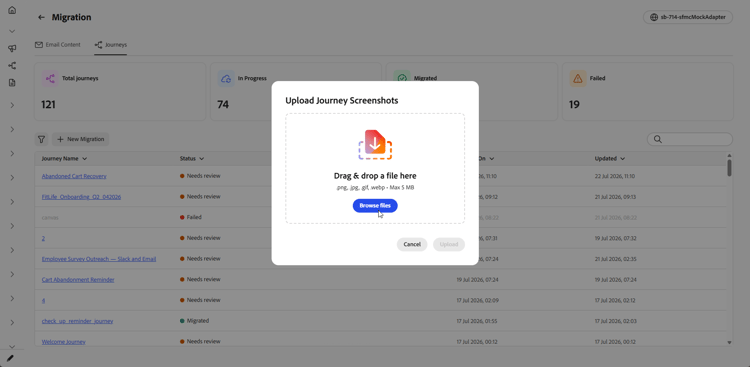Click the total journeys count 121
750x367 pixels.
(x=48, y=105)
